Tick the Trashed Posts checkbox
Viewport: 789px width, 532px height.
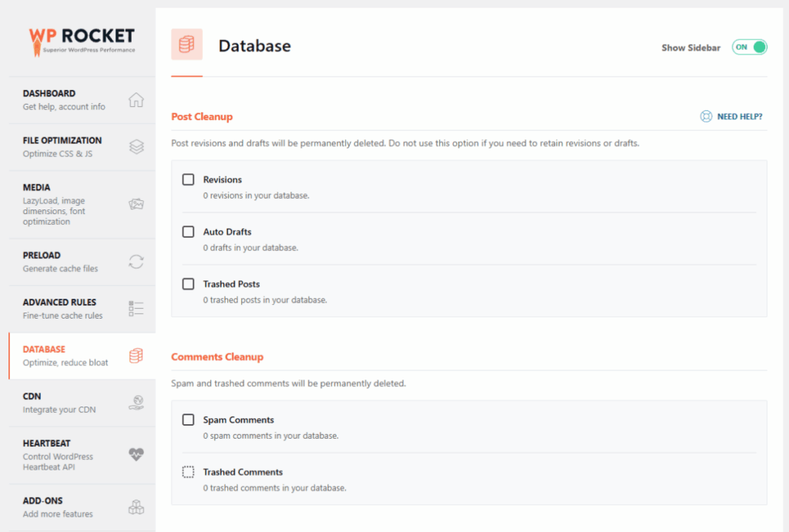coord(188,284)
